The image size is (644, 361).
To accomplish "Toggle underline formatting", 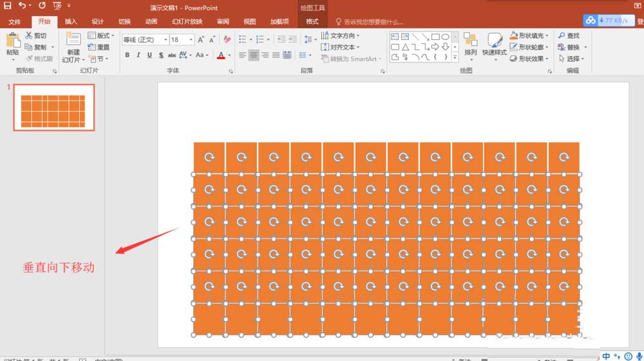I will [x=149, y=55].
